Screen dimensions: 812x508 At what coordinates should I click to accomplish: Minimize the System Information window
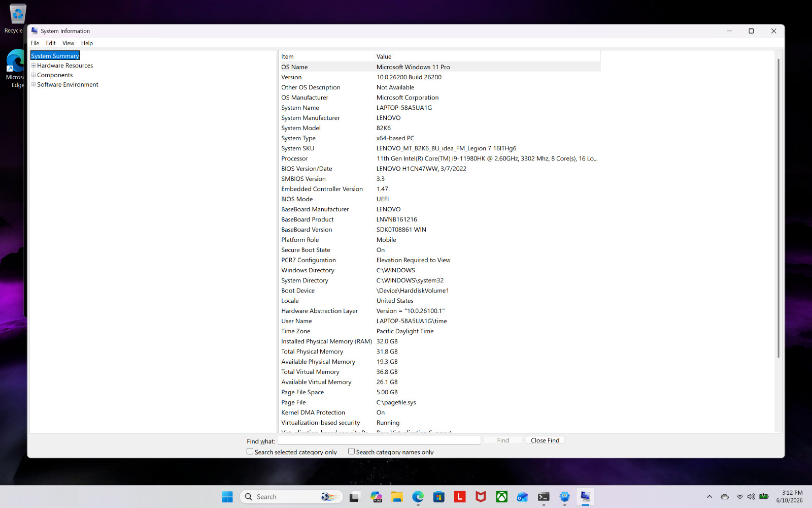729,31
